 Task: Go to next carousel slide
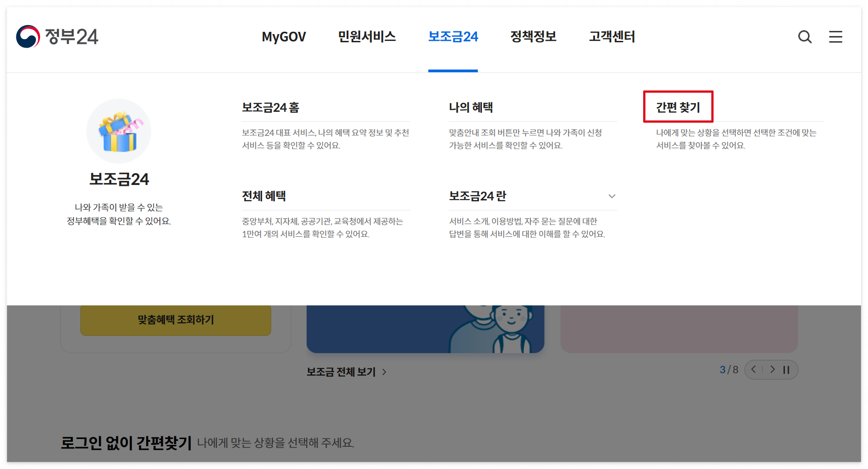pyautogui.click(x=773, y=369)
